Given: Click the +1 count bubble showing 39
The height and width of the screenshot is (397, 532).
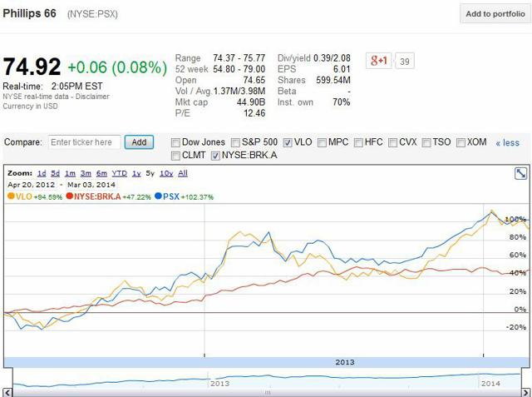Looking at the screenshot, I should [x=405, y=62].
